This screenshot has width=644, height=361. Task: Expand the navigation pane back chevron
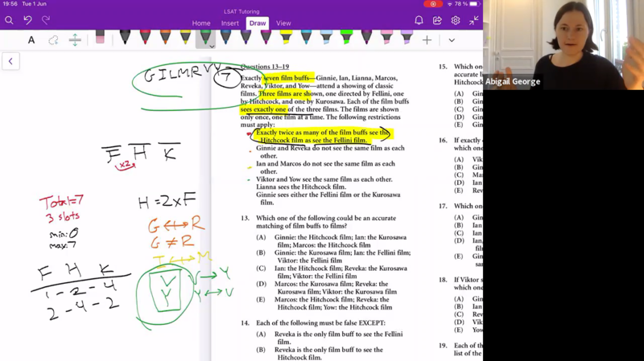coord(10,61)
